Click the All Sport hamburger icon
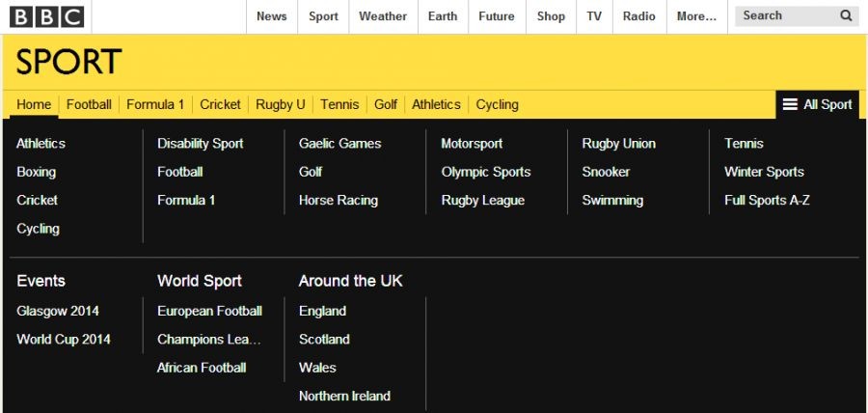This screenshot has height=413, width=868. (x=790, y=104)
